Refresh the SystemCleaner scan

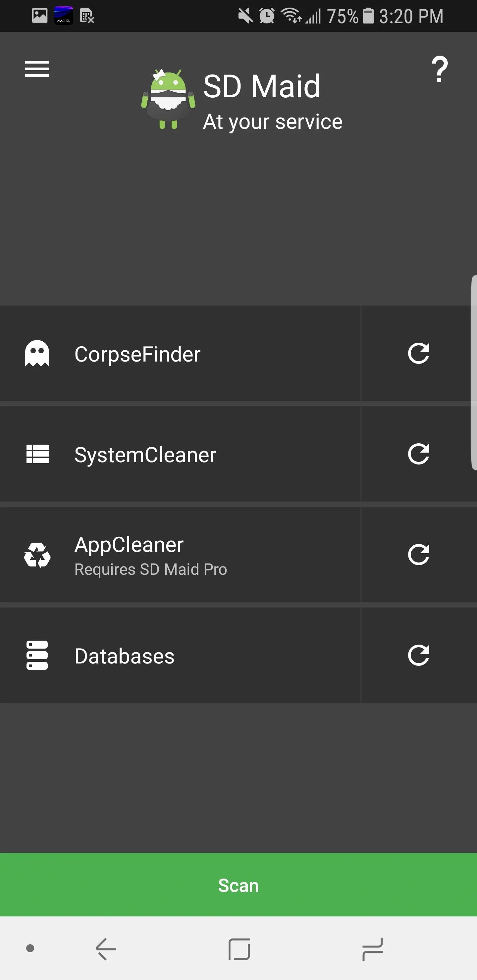tap(418, 454)
